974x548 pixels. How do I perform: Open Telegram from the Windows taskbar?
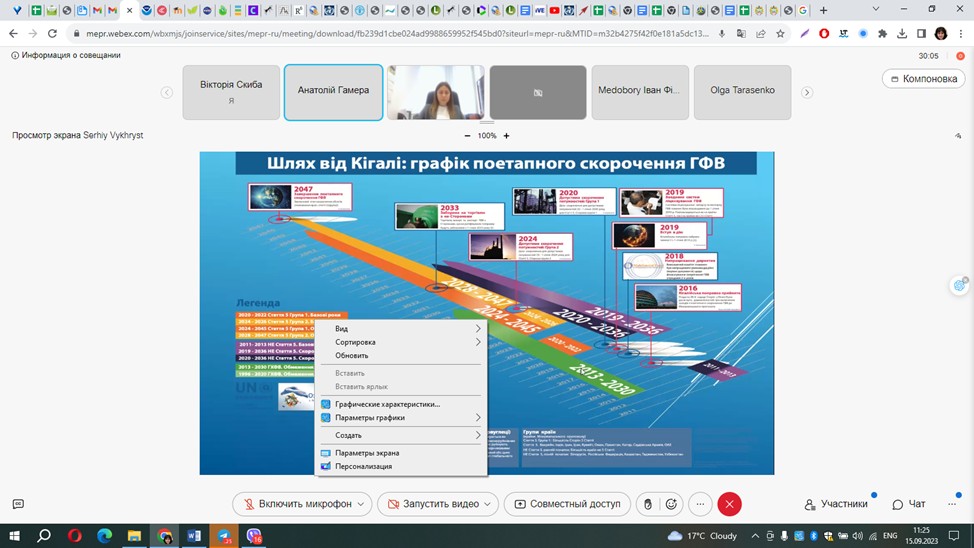224,536
